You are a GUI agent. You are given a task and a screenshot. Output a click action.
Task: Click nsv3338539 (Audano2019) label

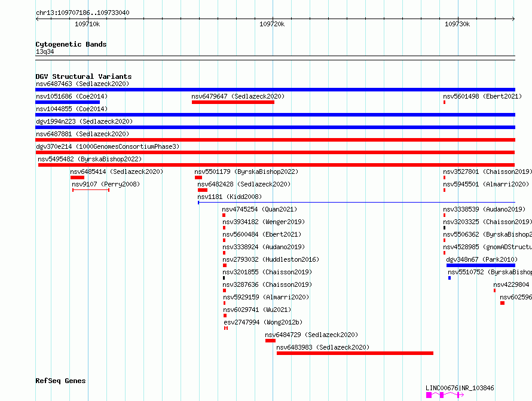(x=484, y=209)
